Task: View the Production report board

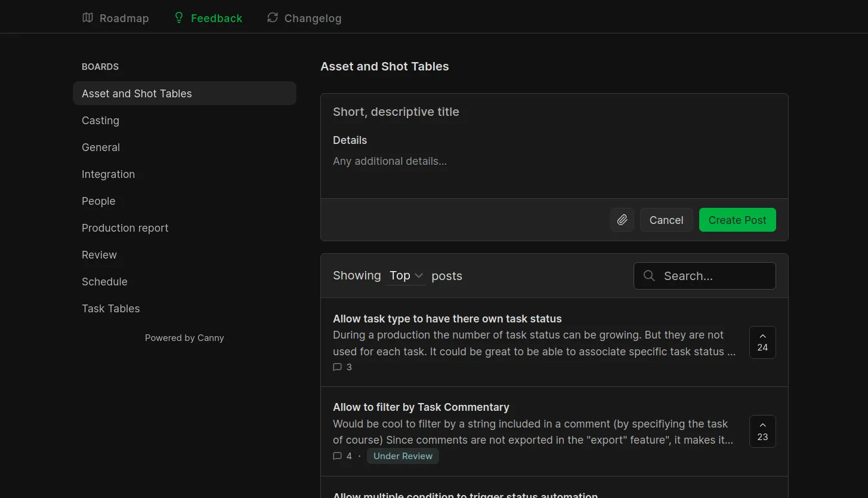Action: [184, 228]
